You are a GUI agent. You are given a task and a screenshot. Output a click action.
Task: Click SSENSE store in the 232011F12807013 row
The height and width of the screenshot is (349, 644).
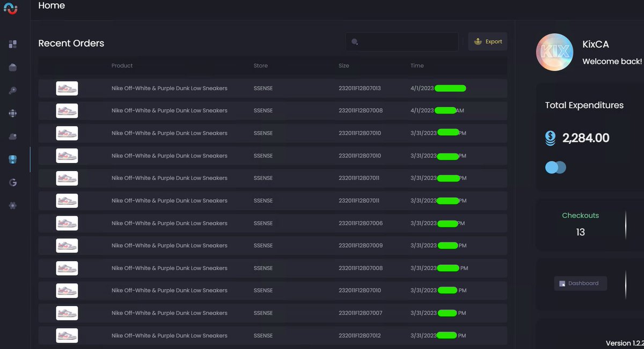(x=263, y=88)
